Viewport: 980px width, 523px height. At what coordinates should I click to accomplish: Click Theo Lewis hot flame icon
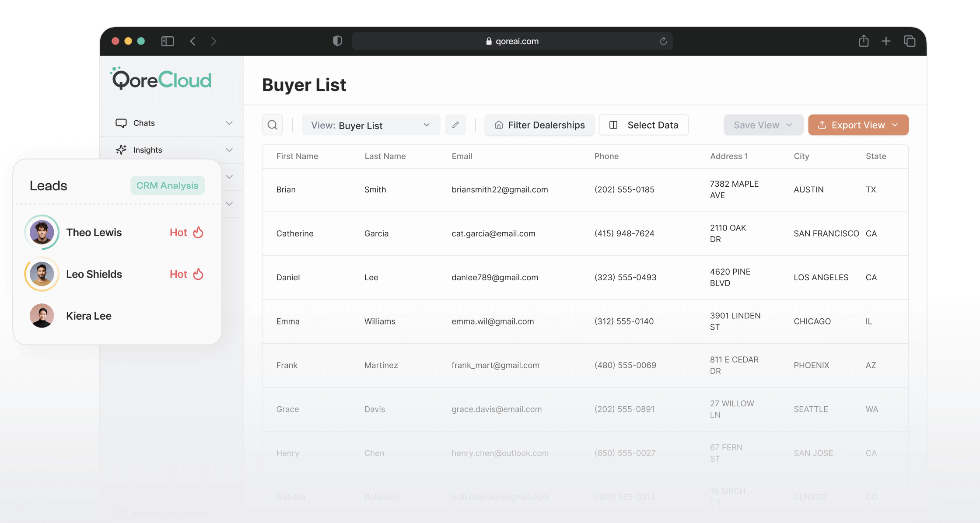198,232
